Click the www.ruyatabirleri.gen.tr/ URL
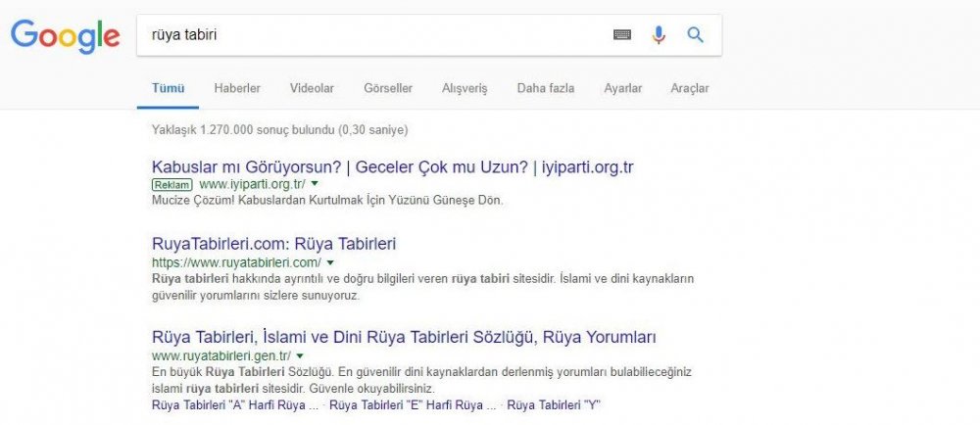 [x=221, y=356]
